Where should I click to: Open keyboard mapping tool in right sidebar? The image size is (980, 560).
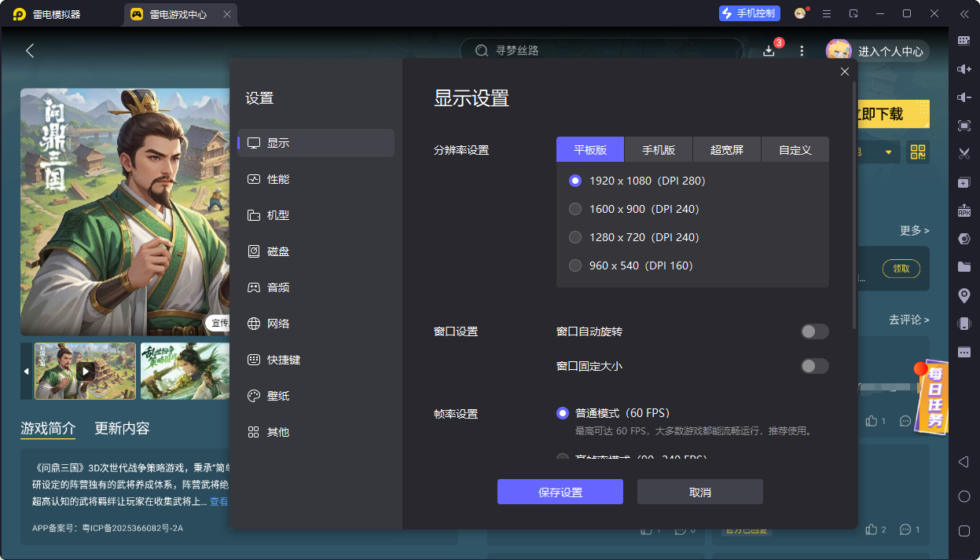pyautogui.click(x=964, y=40)
